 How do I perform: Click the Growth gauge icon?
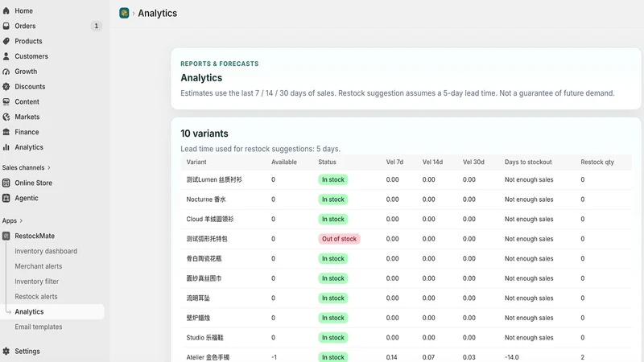(x=6, y=72)
